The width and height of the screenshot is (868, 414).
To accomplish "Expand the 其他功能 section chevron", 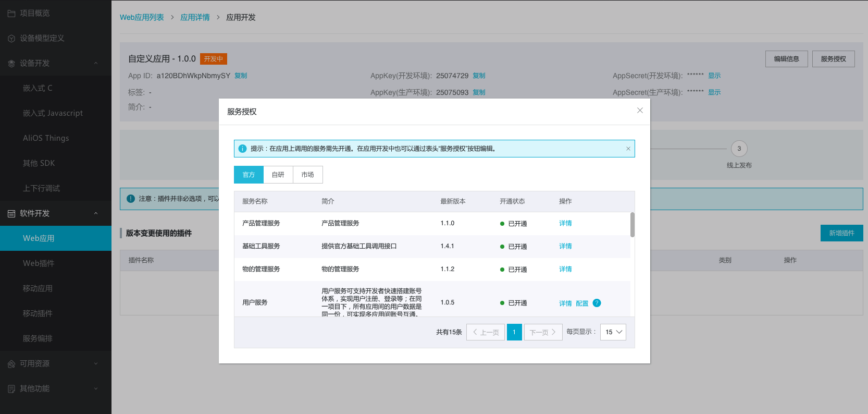I will (x=96, y=388).
